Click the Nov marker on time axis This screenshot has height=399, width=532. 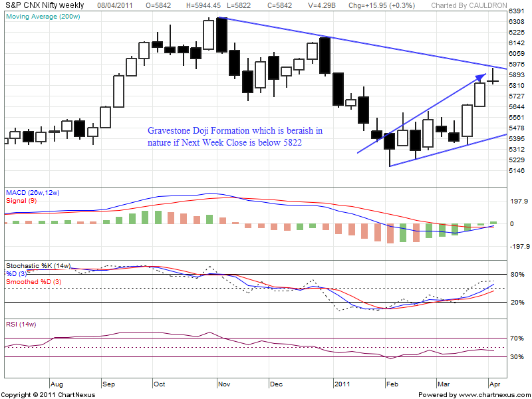pyautogui.click(x=223, y=384)
